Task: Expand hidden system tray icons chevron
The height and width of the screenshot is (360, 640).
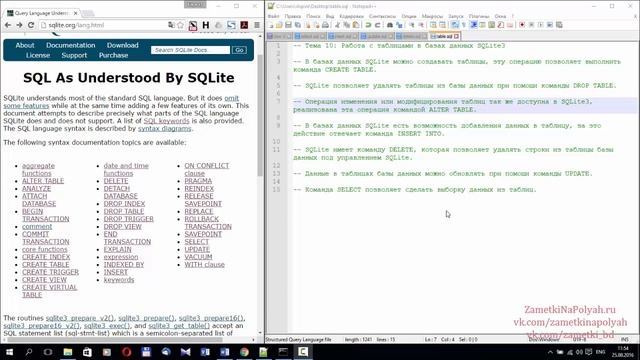Action: pos(550,352)
